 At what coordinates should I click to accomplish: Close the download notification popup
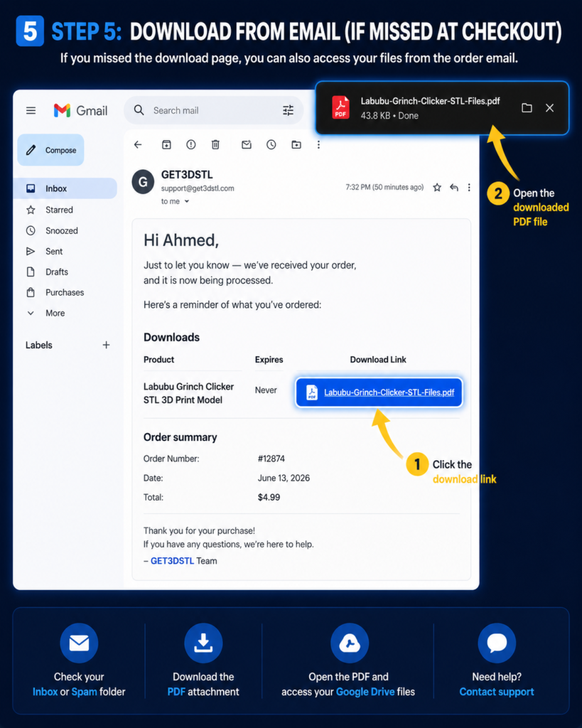point(549,108)
